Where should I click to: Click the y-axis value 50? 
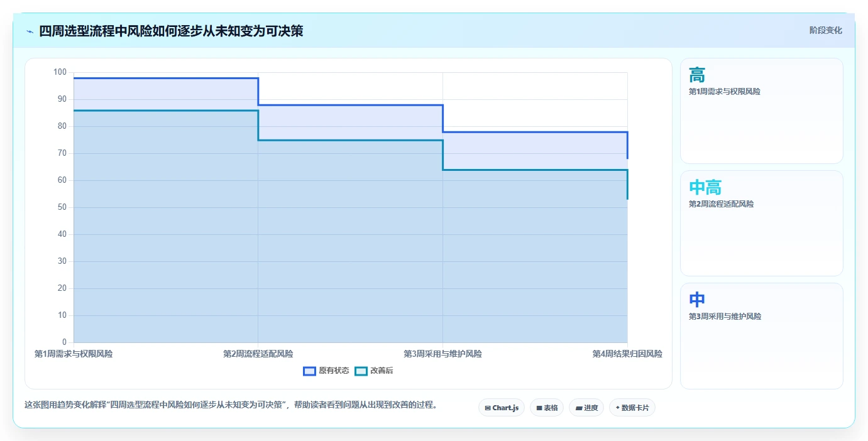(x=62, y=207)
